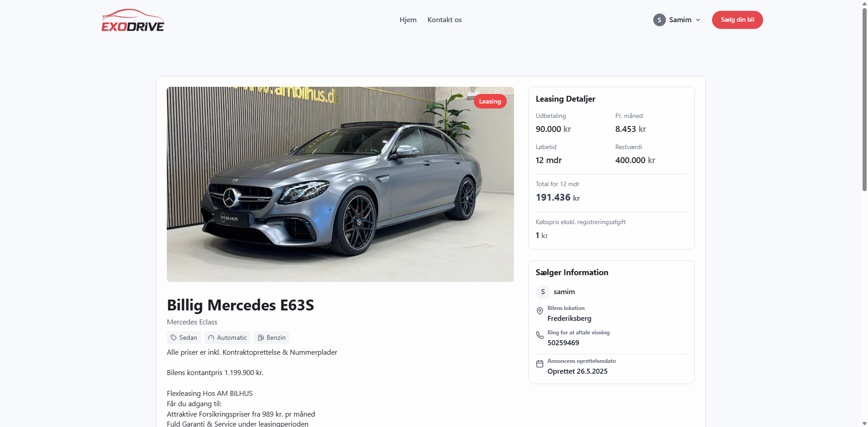
Task: Click the EXODRIVE logo
Action: point(133,20)
